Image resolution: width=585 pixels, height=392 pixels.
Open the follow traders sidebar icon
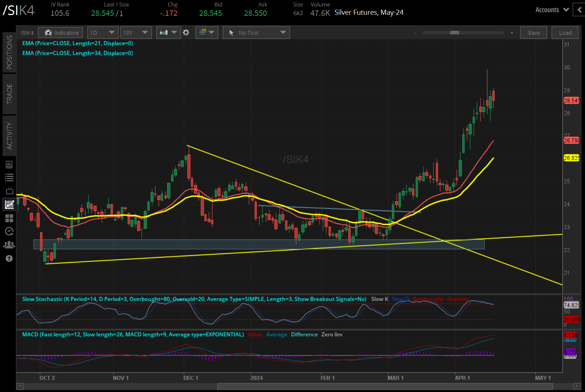click(x=9, y=245)
